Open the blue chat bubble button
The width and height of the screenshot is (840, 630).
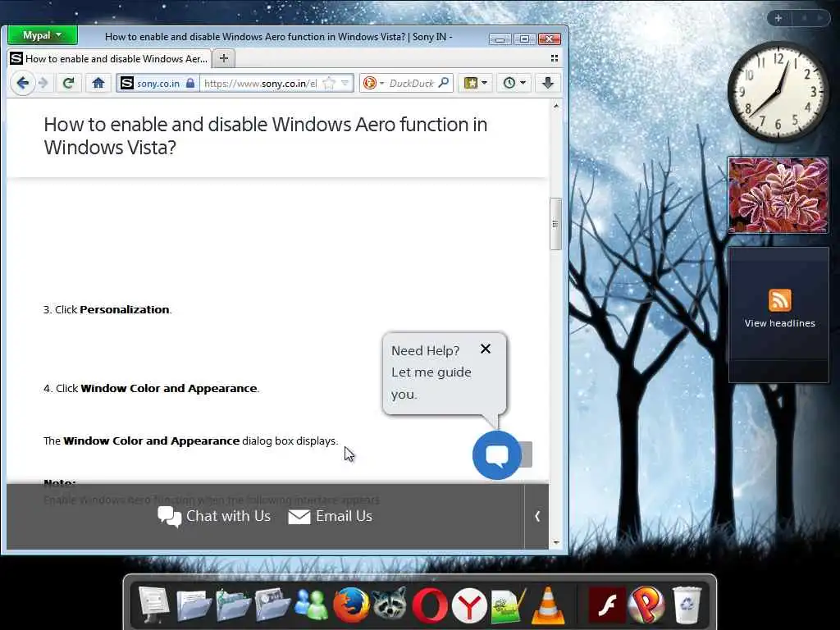pyautogui.click(x=496, y=454)
